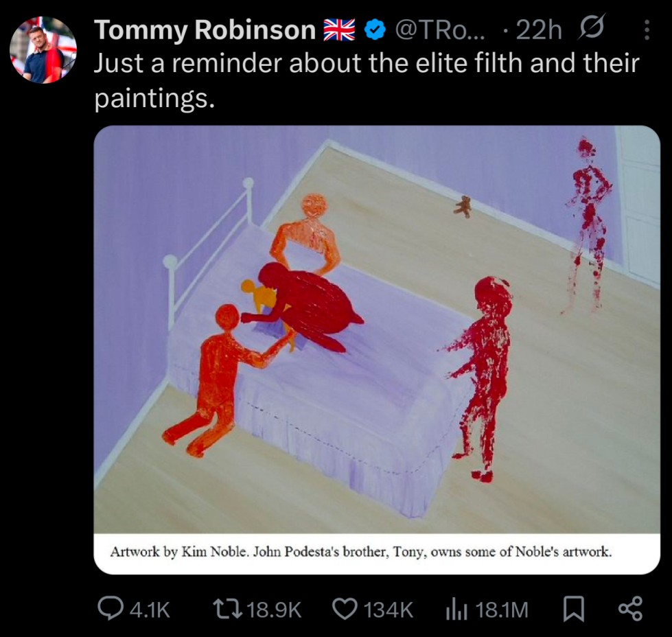This screenshot has width=672, height=637.
Task: Open the attached painting image
Action: 377,329
